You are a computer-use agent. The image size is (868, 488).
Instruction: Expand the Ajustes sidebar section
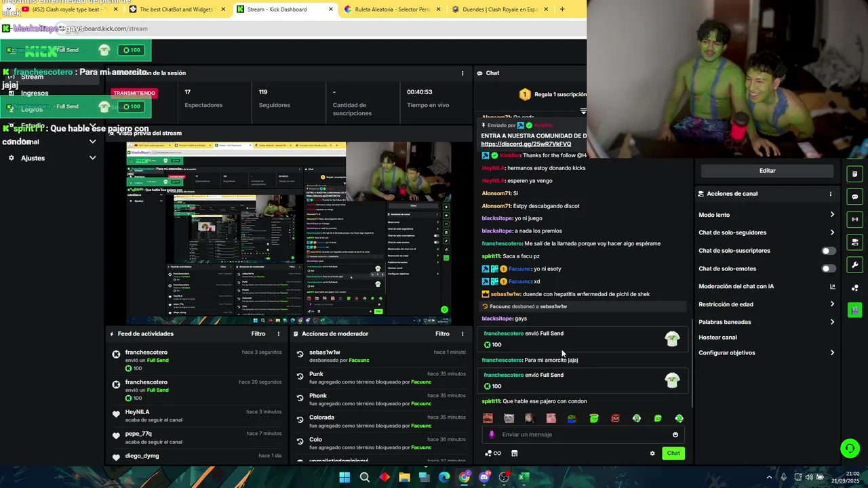(x=92, y=158)
